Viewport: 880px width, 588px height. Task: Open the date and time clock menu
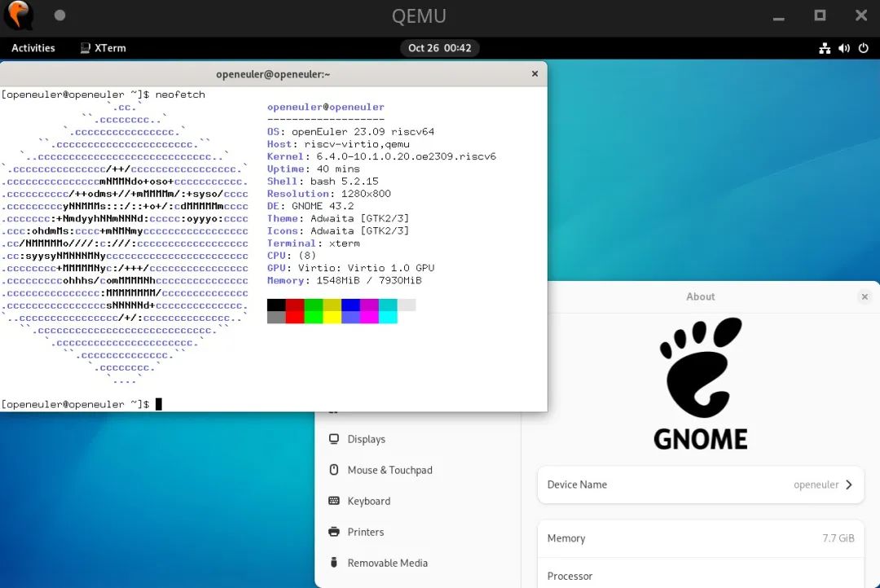click(x=439, y=48)
